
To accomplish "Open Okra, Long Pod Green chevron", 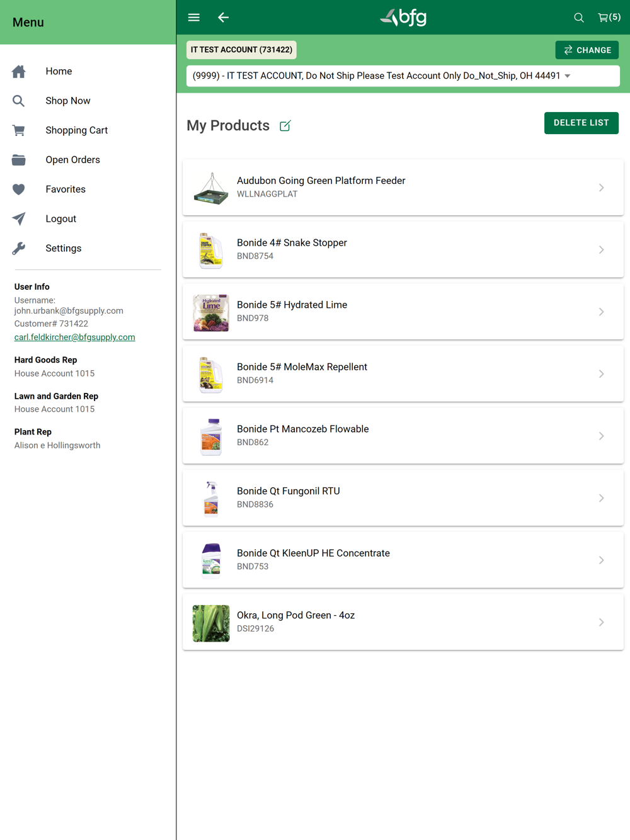I will [602, 622].
